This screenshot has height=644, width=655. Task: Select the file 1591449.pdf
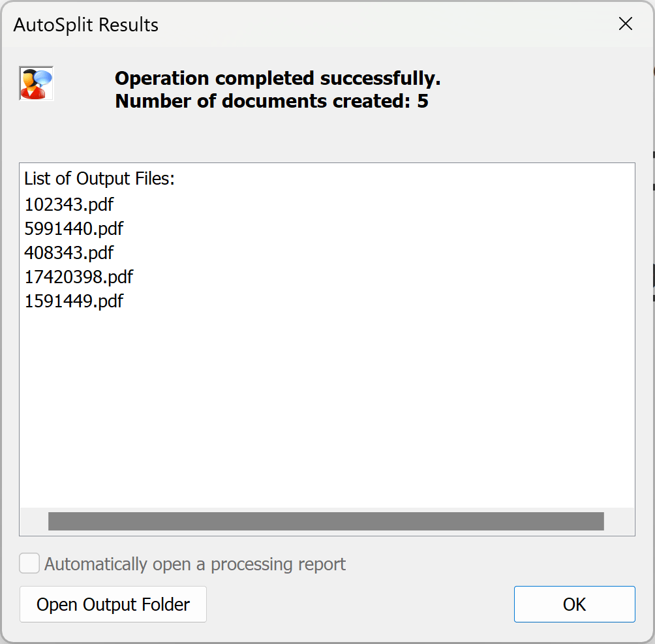tap(74, 301)
